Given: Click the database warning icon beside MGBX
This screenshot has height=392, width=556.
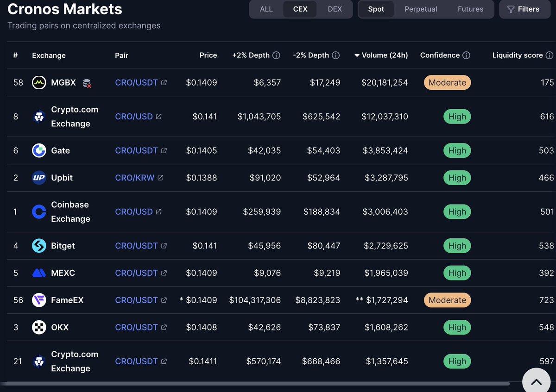Looking at the screenshot, I should (x=87, y=83).
